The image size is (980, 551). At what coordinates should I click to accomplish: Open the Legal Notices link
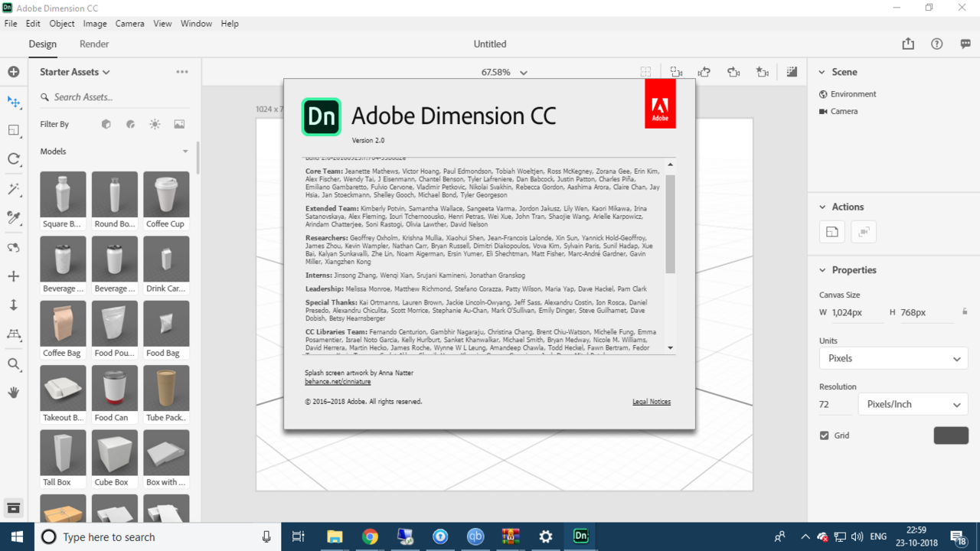click(651, 402)
